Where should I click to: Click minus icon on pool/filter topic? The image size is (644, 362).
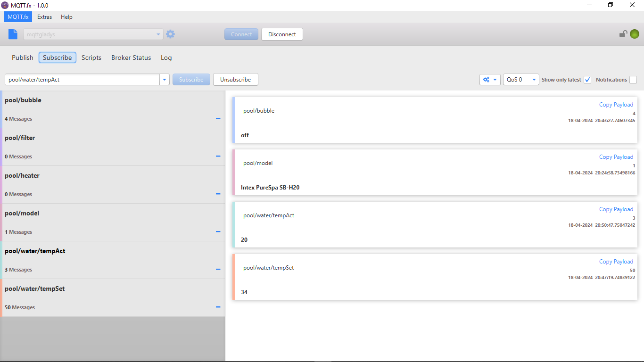click(218, 156)
